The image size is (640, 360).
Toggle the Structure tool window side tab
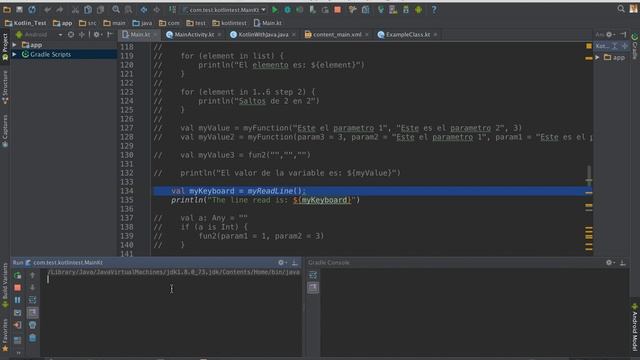pyautogui.click(x=5, y=87)
